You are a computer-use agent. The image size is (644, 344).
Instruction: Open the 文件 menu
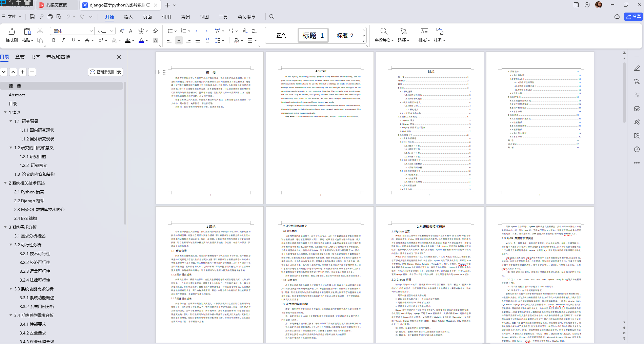(x=12, y=17)
